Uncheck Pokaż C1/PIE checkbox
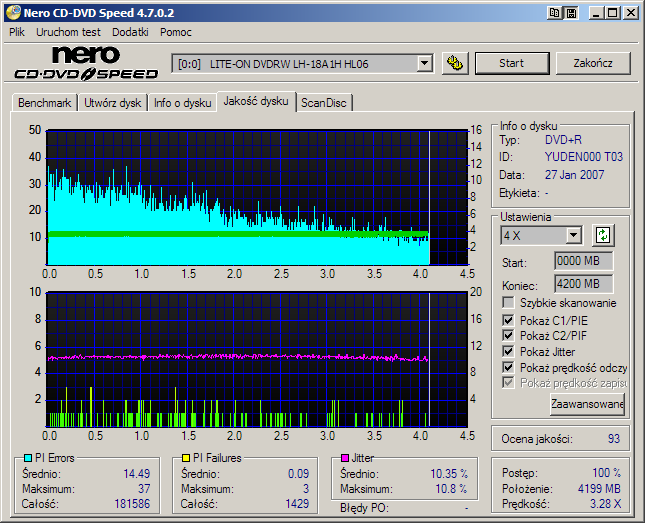The width and height of the screenshot is (645, 523). tap(508, 320)
